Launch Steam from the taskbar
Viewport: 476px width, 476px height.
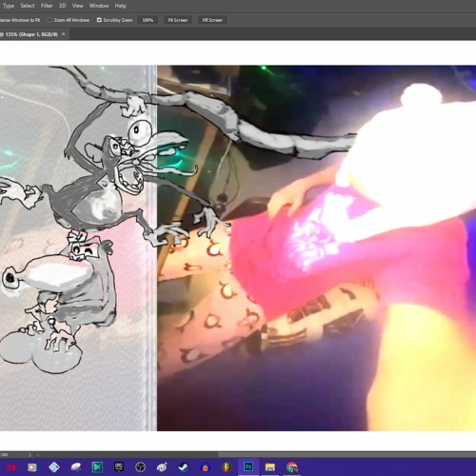(184, 467)
